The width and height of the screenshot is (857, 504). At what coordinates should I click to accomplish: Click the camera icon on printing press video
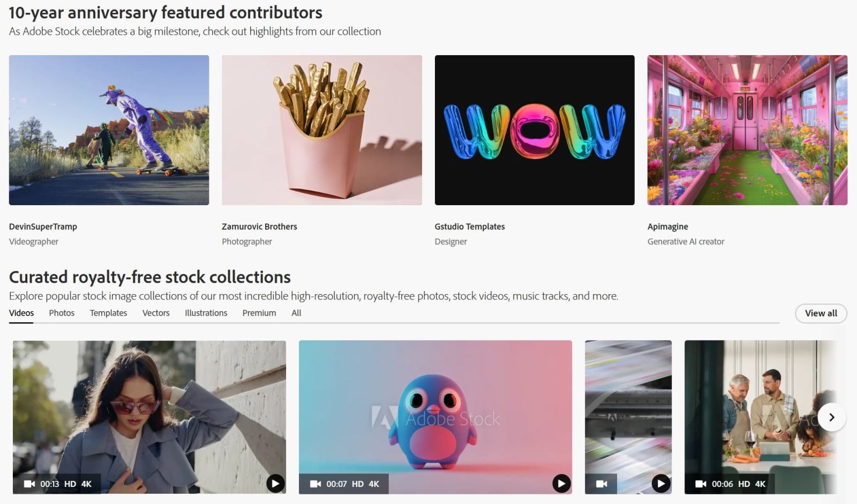(602, 484)
